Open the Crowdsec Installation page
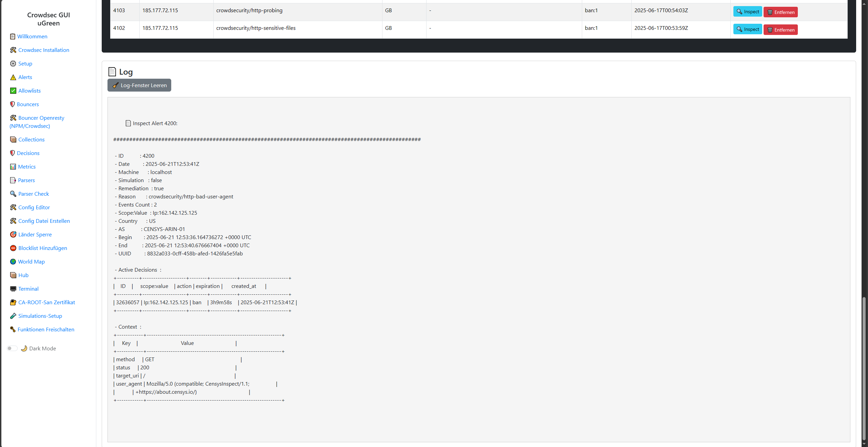The image size is (868, 447). click(44, 50)
